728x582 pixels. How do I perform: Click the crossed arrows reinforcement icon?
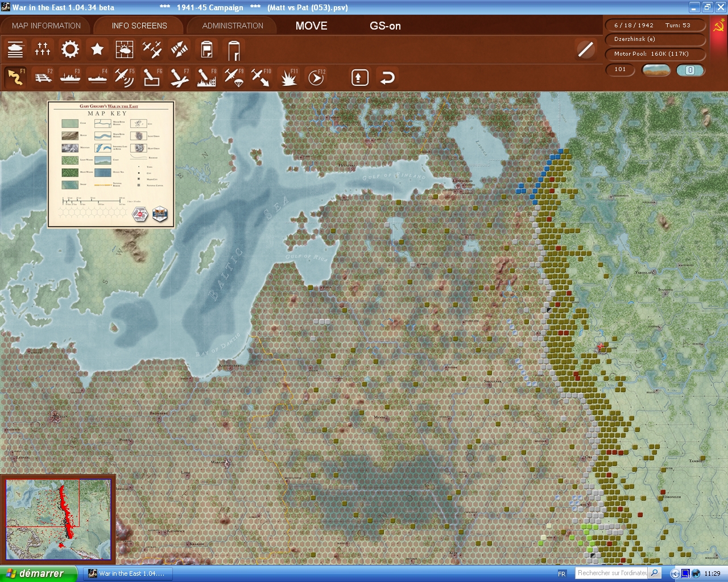pyautogui.click(x=179, y=50)
